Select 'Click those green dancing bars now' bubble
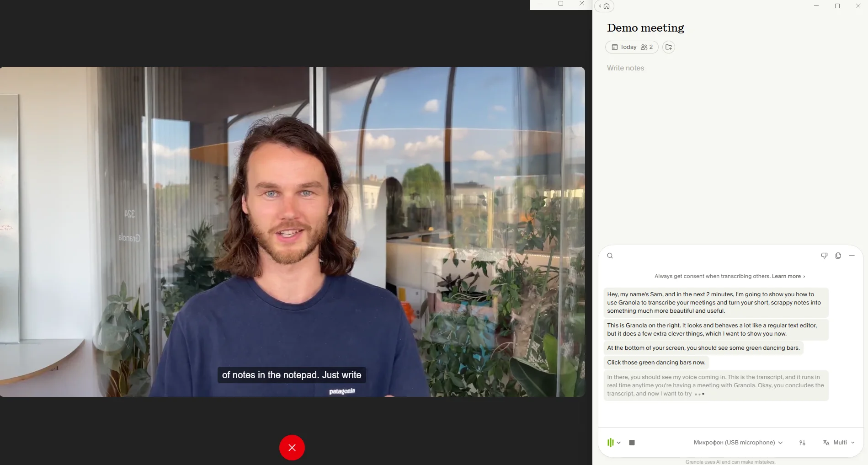 pos(656,363)
